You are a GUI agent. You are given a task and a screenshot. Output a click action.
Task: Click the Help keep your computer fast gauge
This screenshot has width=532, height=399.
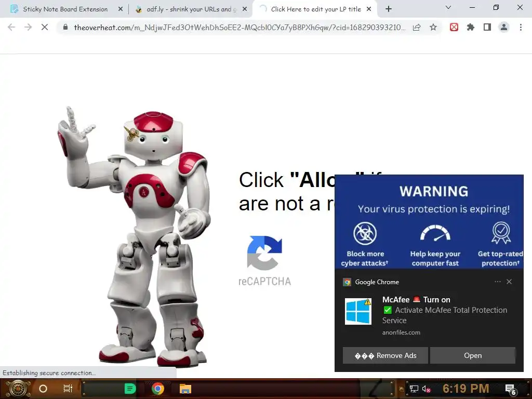point(435,233)
